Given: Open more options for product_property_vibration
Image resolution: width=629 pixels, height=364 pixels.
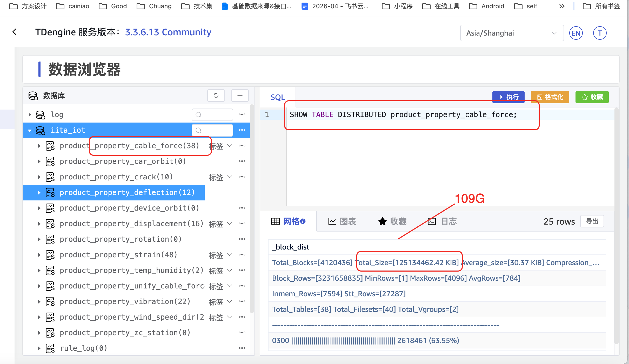Looking at the screenshot, I should click(x=242, y=301).
